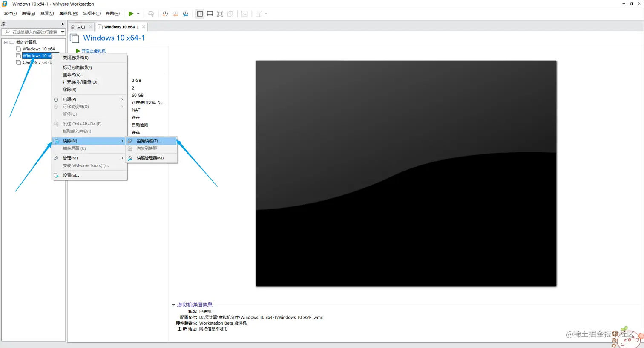Click the revert to snapshot toolbar icon
The image size is (644, 348).
[x=175, y=14]
